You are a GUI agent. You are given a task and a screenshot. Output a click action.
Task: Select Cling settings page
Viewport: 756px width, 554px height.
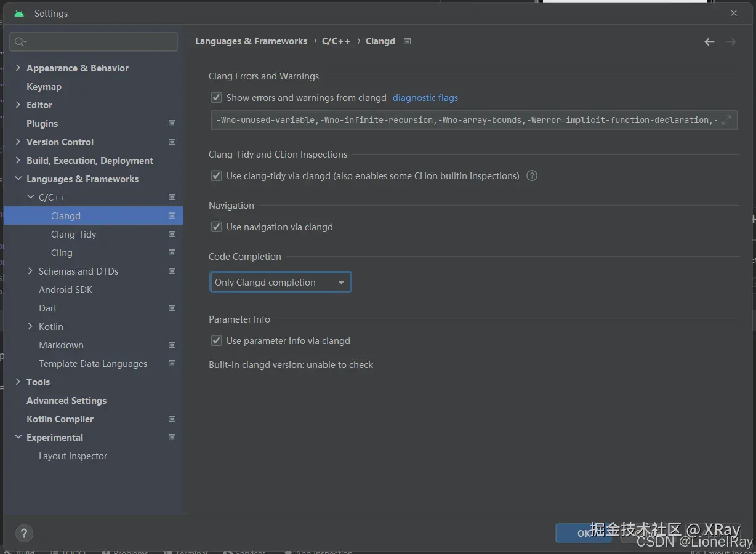coord(62,252)
